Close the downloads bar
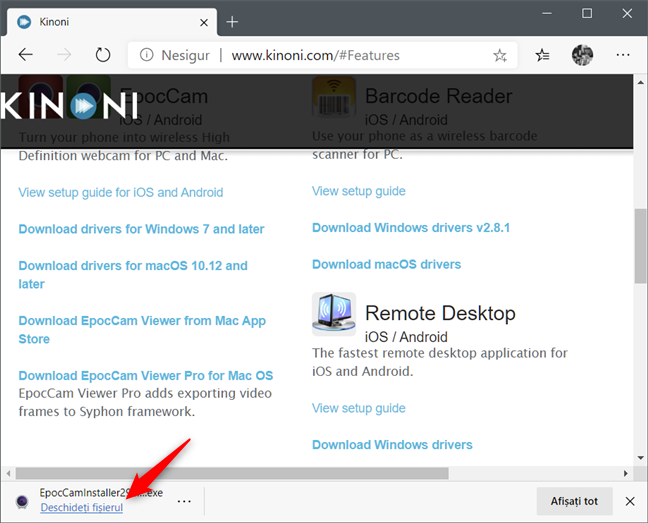The width and height of the screenshot is (648, 523). coord(630,501)
